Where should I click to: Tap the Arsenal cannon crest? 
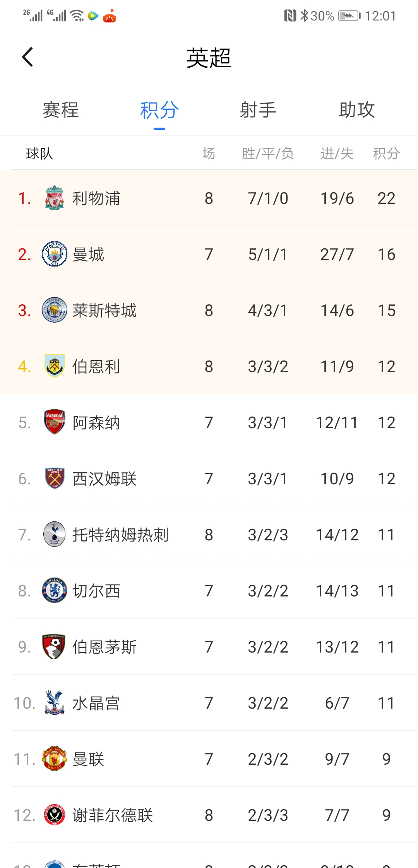(x=55, y=422)
